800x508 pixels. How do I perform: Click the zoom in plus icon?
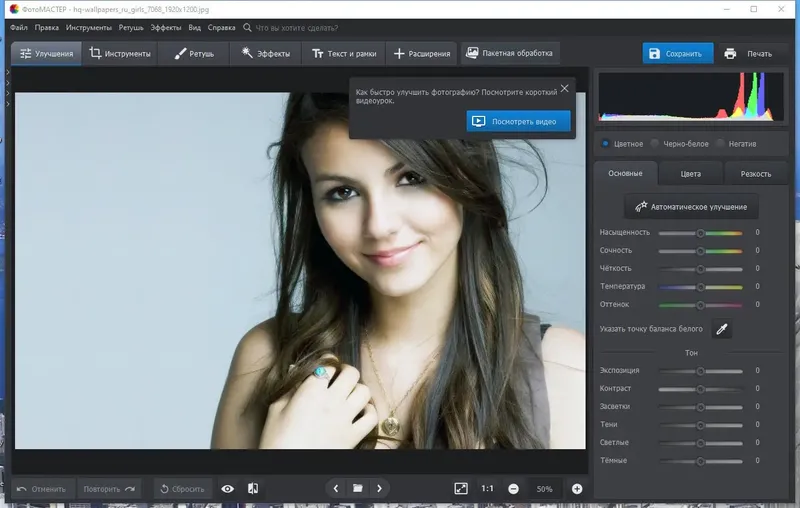(577, 489)
